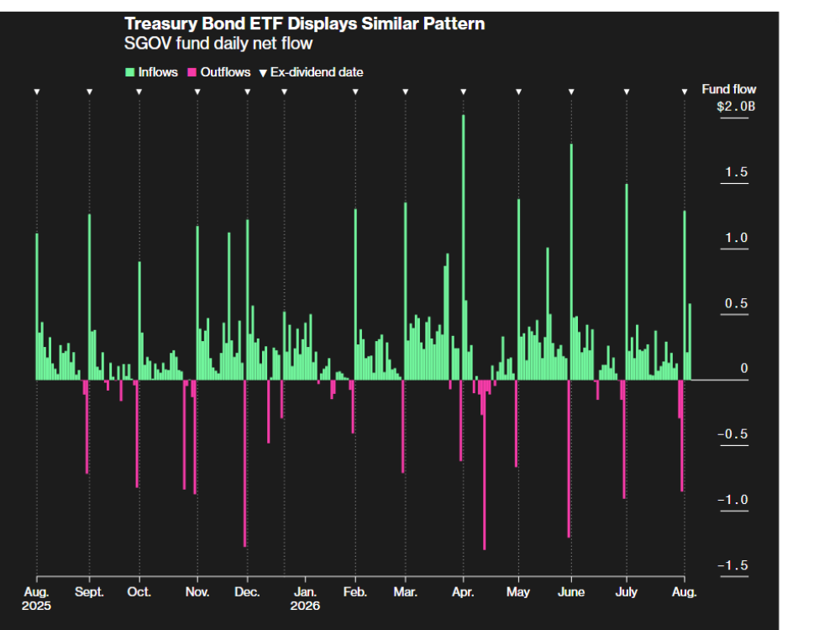Viewport: 840px width, 630px height.
Task: Click the large pink outflow bar near Dec.
Action: [x=244, y=464]
